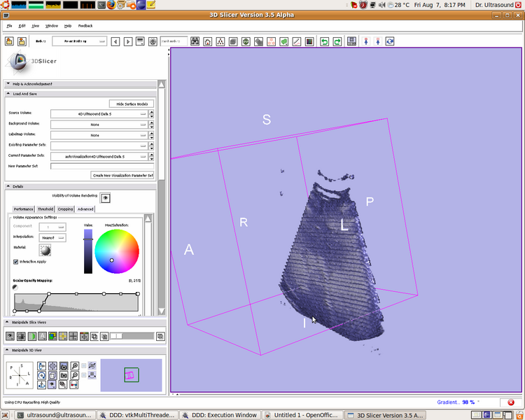Screen dimensions: 525x420
Task: Toggle slice visibility eye in Manipulate Slice Views
Action: coord(10,336)
